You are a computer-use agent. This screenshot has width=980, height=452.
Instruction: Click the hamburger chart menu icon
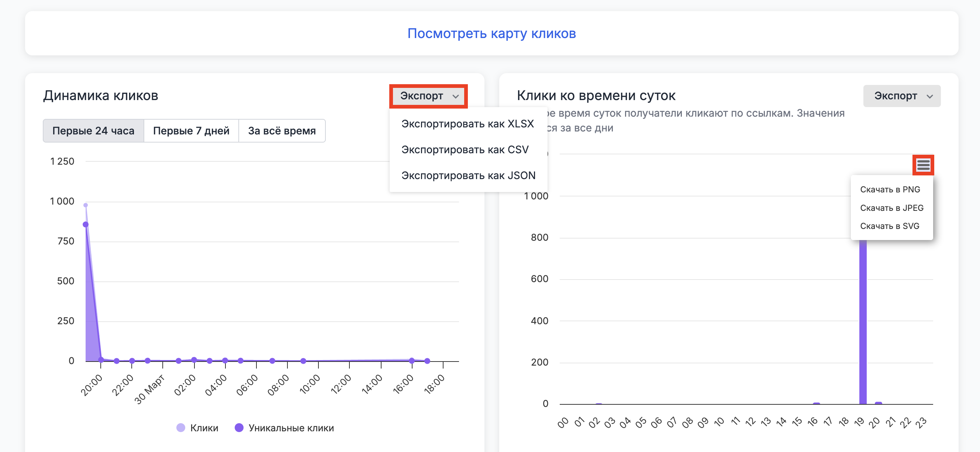(x=923, y=165)
